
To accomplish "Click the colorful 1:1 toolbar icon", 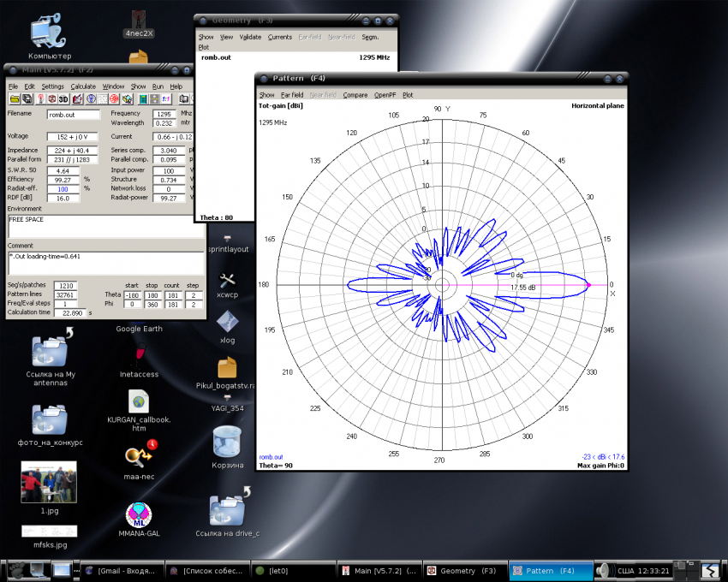I will [x=166, y=99].
